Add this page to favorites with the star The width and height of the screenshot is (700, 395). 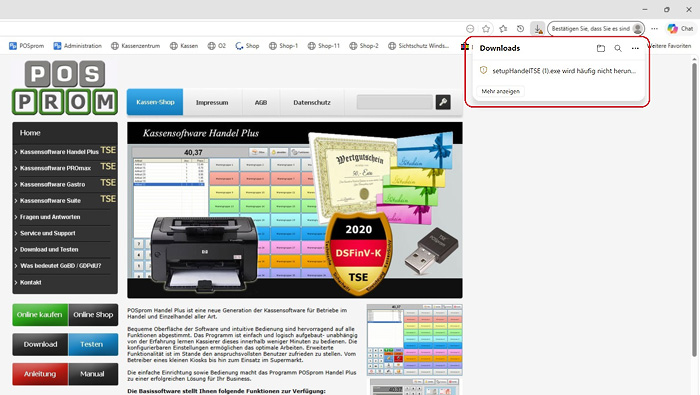coord(486,29)
